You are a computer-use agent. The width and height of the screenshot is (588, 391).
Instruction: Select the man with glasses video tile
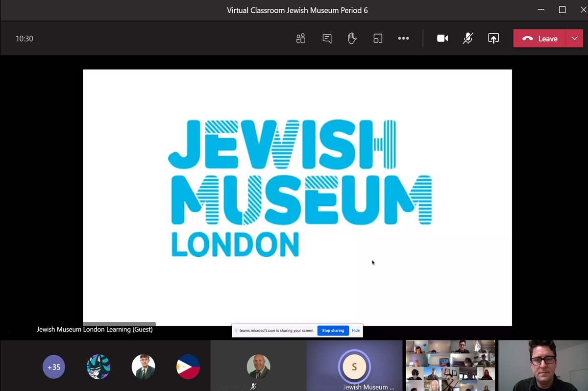tap(543, 366)
